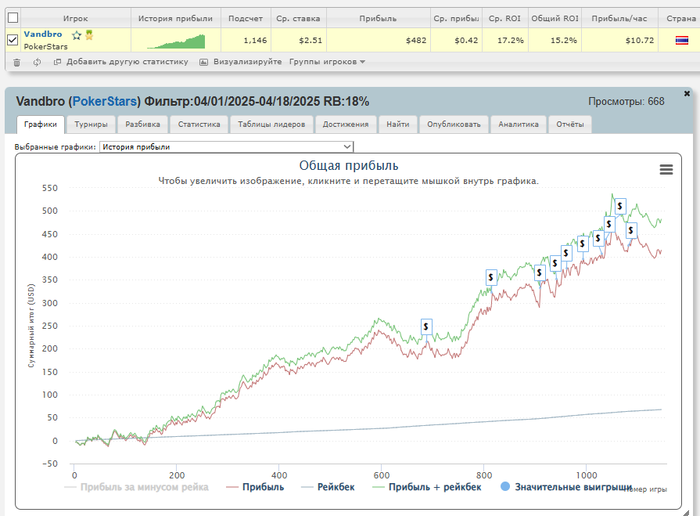Toggle the Vandbro row checkbox
The image size is (700, 516).
tap(12, 40)
